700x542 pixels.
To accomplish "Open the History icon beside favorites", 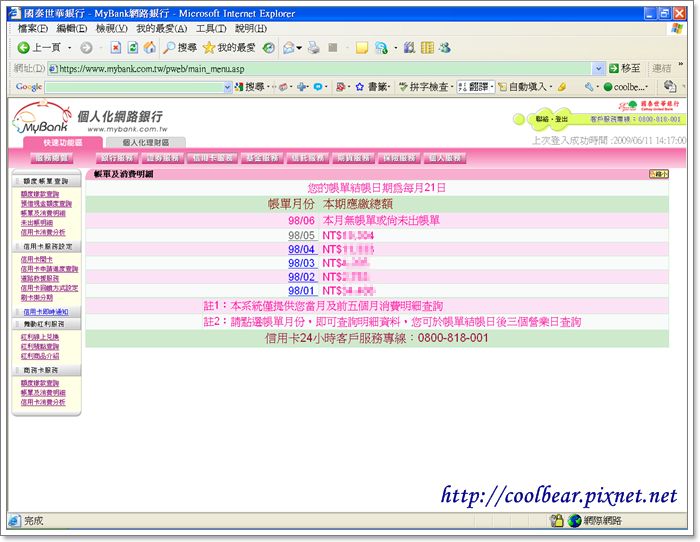I will pos(268,47).
